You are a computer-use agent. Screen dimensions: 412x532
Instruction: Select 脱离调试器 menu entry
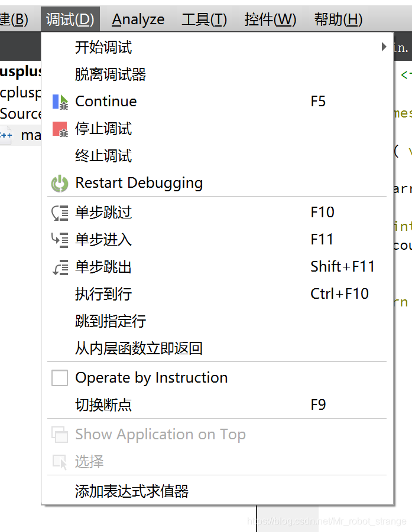tap(218, 74)
